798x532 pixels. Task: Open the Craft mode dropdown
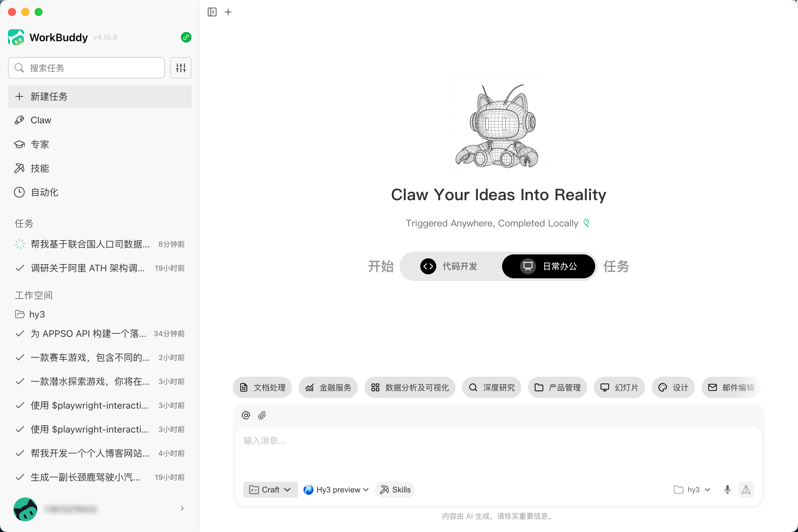click(270, 489)
